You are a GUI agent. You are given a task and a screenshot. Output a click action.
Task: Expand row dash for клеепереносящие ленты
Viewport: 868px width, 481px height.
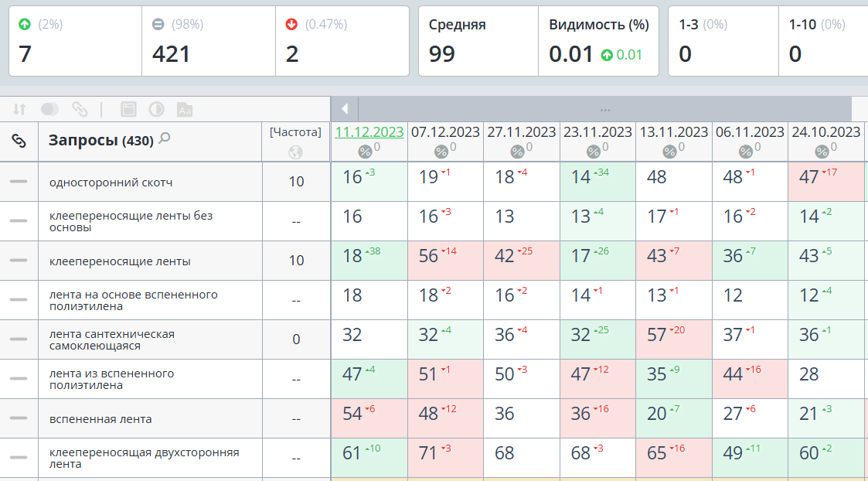pyautogui.click(x=19, y=260)
